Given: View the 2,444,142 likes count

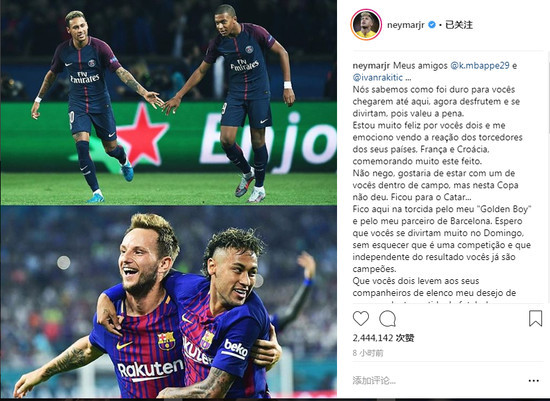Looking at the screenshot, I should [x=383, y=338].
